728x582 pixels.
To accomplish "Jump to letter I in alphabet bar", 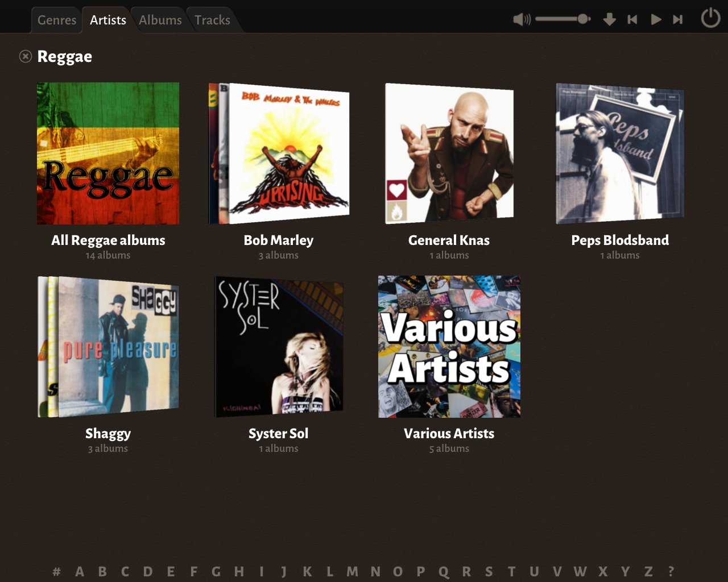I will tap(262, 571).
